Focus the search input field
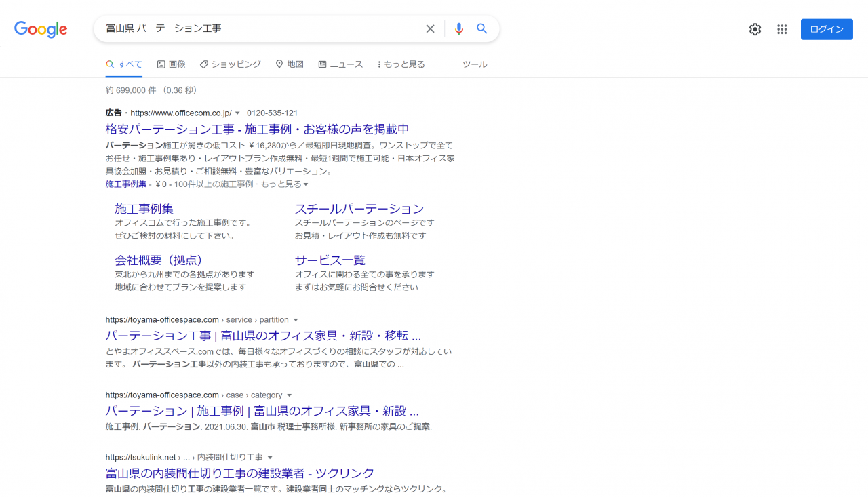 click(x=261, y=28)
